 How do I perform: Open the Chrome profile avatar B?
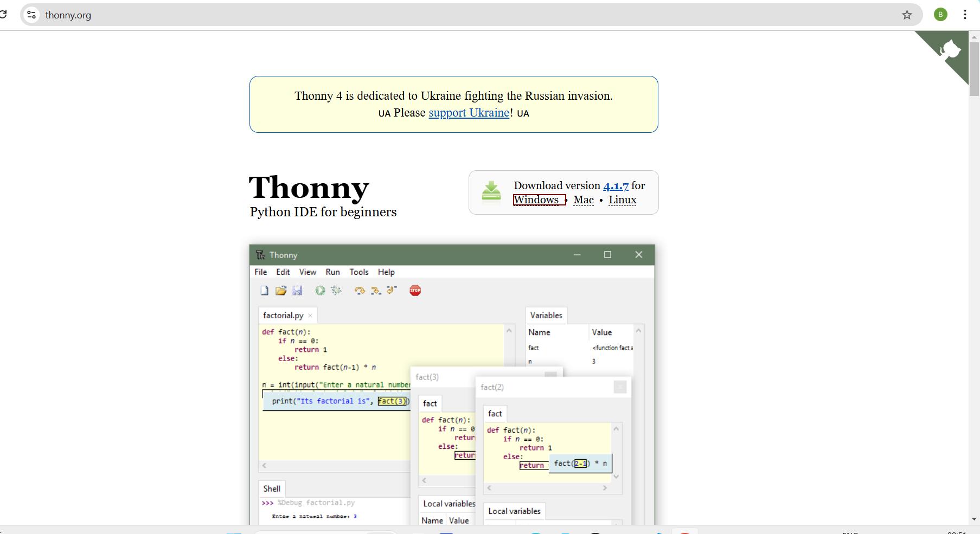click(940, 15)
